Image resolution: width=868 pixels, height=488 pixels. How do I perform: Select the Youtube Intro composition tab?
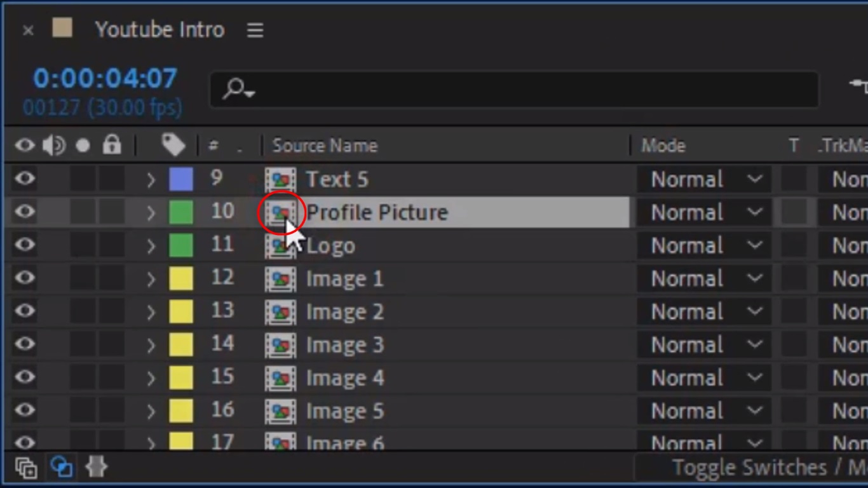159,30
